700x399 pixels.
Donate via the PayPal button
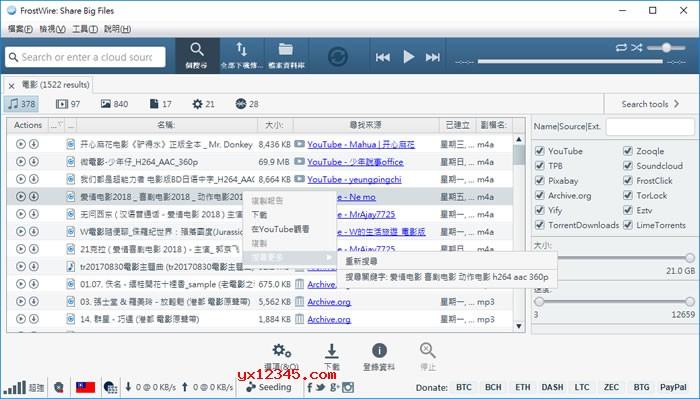click(673, 387)
